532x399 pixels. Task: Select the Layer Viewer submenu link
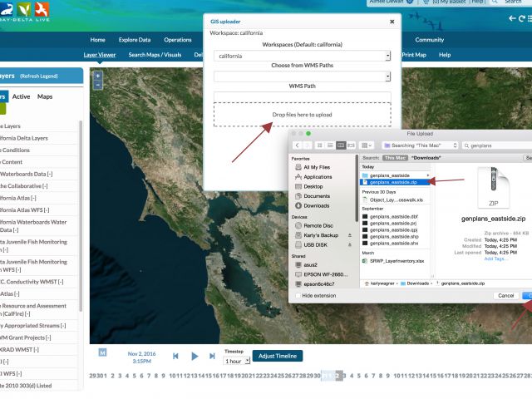click(x=100, y=55)
